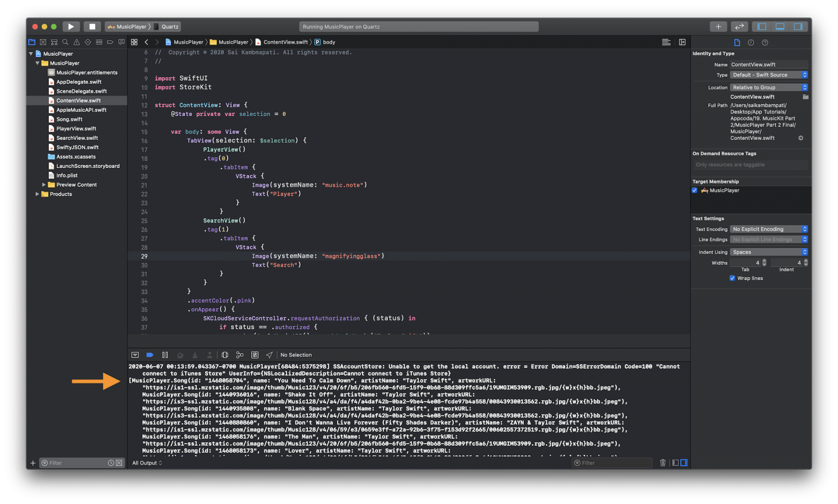Run the project with the play button
Image resolution: width=838 pixels, height=504 pixels.
[x=71, y=26]
